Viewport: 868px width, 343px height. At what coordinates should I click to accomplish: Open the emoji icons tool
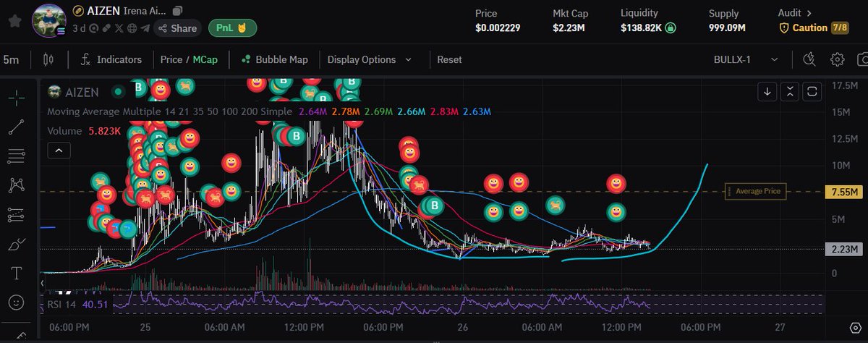(16, 302)
